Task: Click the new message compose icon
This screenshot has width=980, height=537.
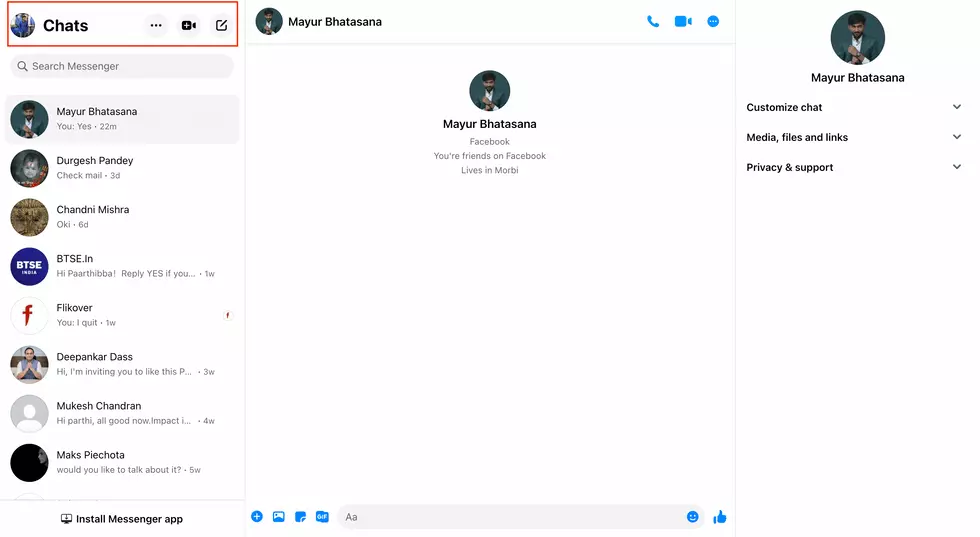Action: pyautogui.click(x=222, y=25)
